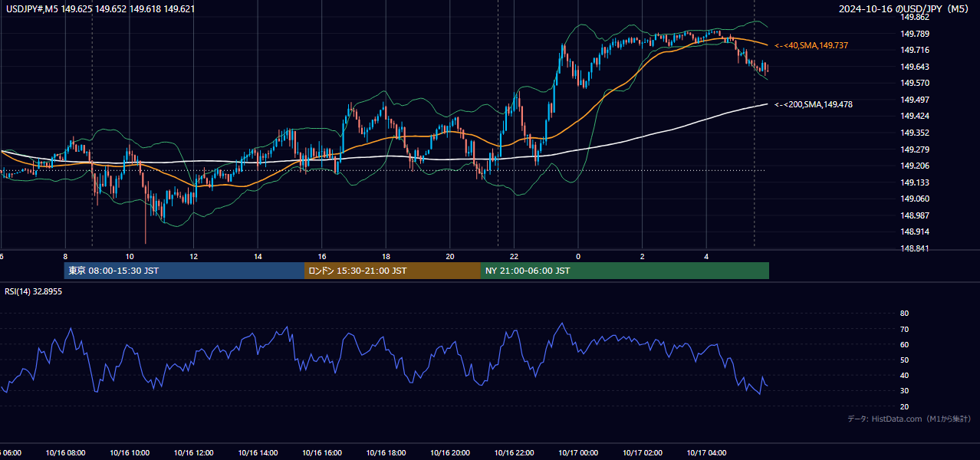The height and width of the screenshot is (460, 980).
Task: Click price axis value 149.352
Action: tap(915, 133)
